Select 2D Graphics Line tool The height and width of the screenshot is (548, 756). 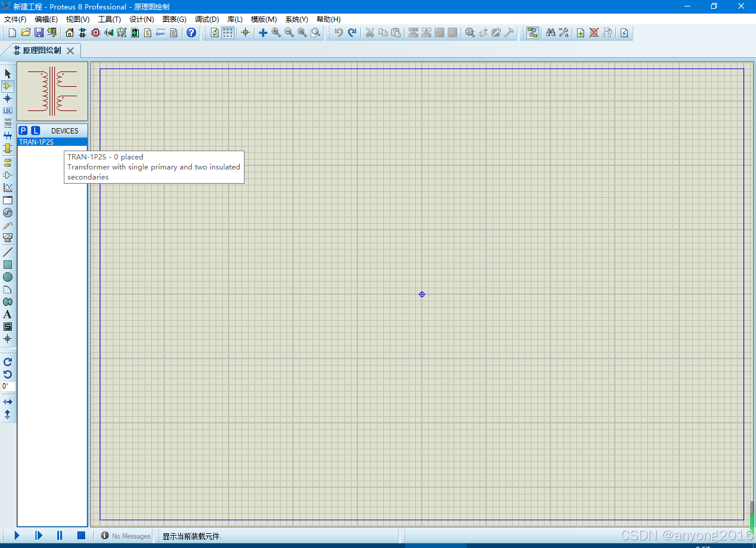[8, 252]
